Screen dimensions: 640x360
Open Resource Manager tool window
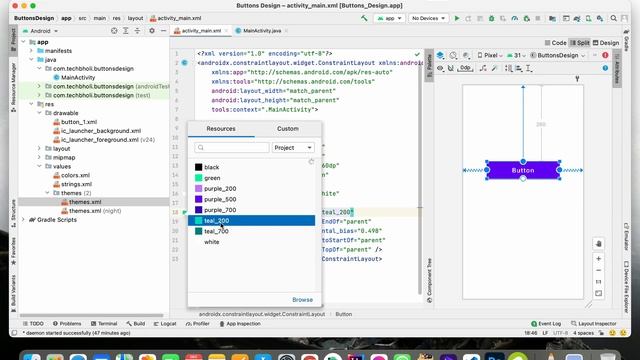coord(13,88)
